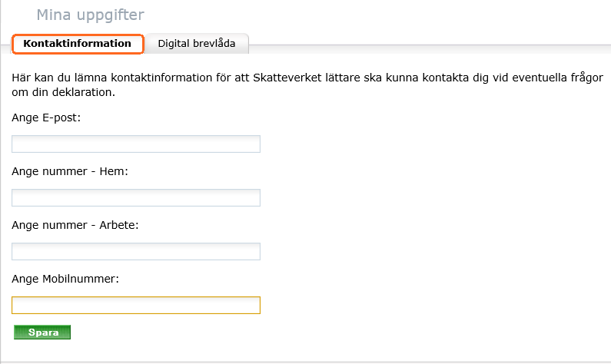This screenshot has width=611, height=364.
Task: Click the word "frågor" ending the first line
Action: coord(586,78)
